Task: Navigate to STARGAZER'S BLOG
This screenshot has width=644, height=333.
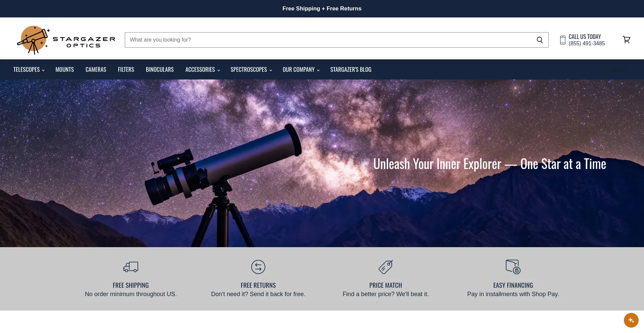Action: click(x=351, y=69)
